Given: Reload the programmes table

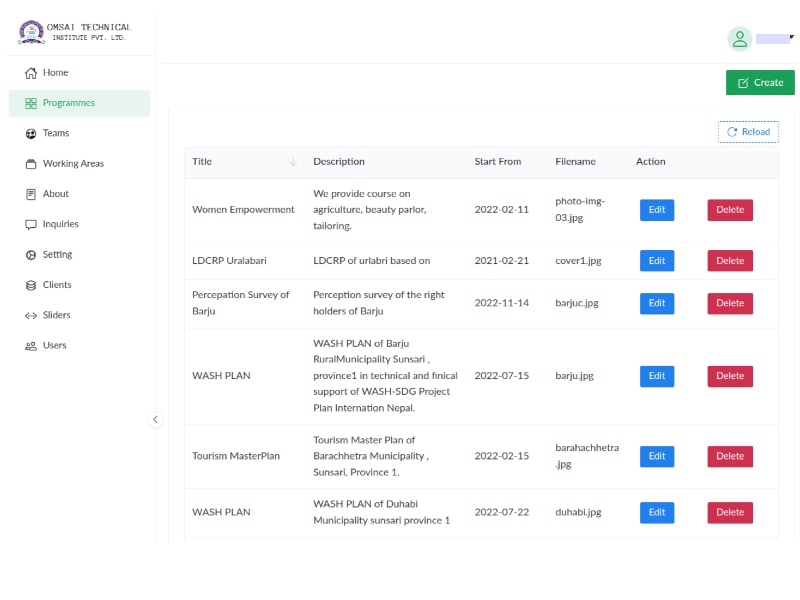Looking at the screenshot, I should tap(748, 132).
